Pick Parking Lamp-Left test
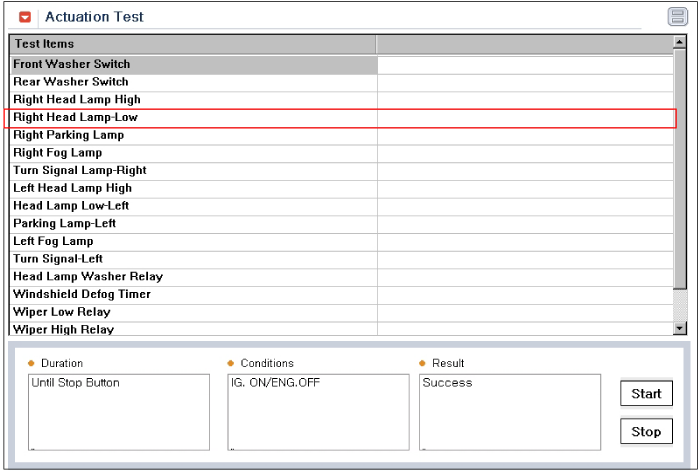The width and height of the screenshot is (700, 472). 342,224
